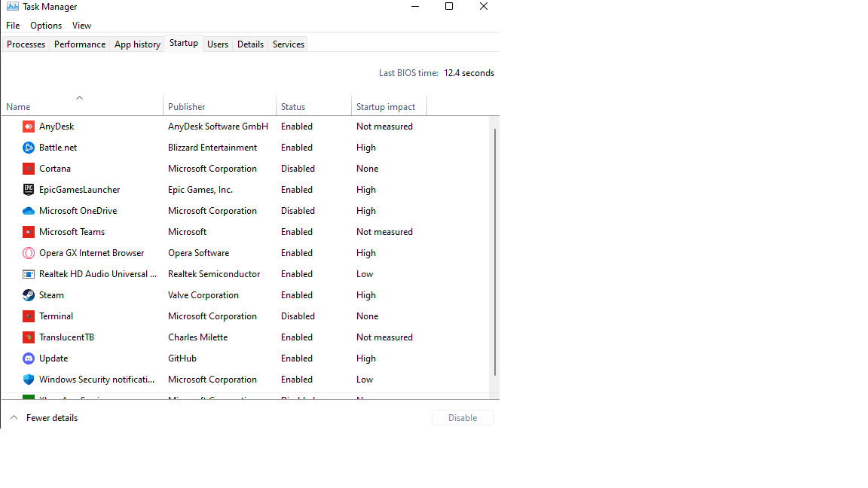Click the Task Manager title bar icon

point(12,7)
